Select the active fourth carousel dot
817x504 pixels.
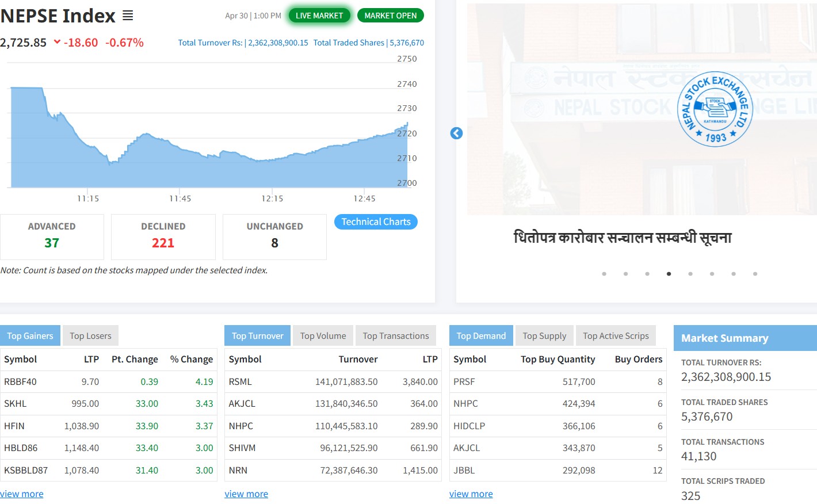(669, 274)
